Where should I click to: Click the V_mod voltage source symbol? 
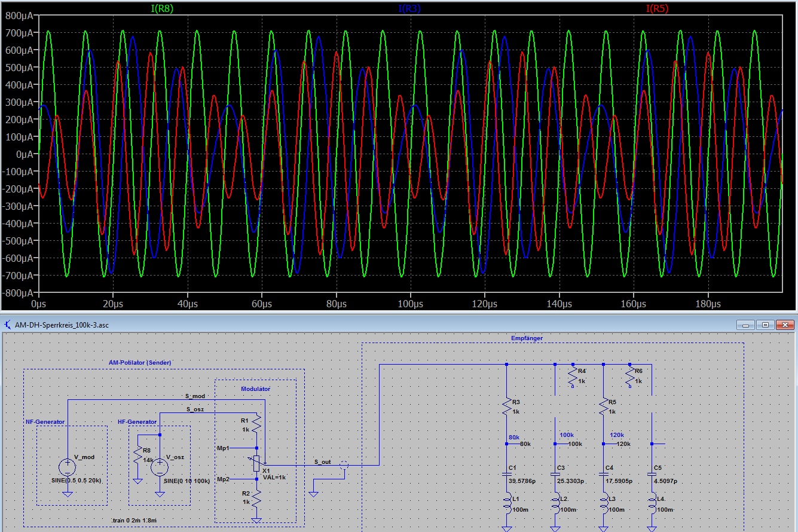[x=68, y=466]
